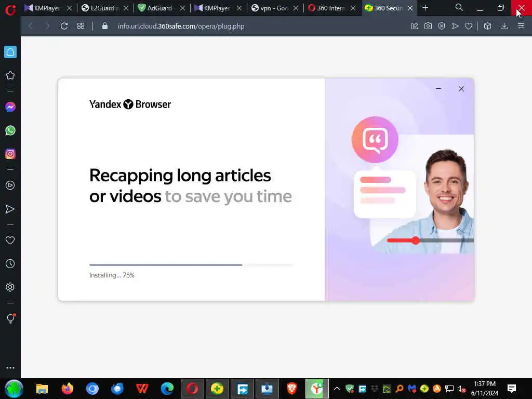
Task: Open the sidebar player icon
Action: [10, 185]
